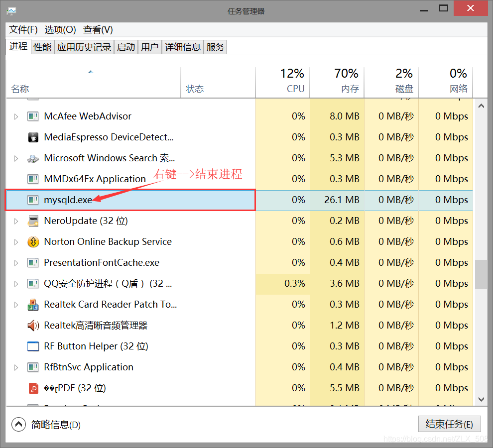The width and height of the screenshot is (493, 448).
Task: Click the 0.3% CPU value
Action: click(x=295, y=284)
